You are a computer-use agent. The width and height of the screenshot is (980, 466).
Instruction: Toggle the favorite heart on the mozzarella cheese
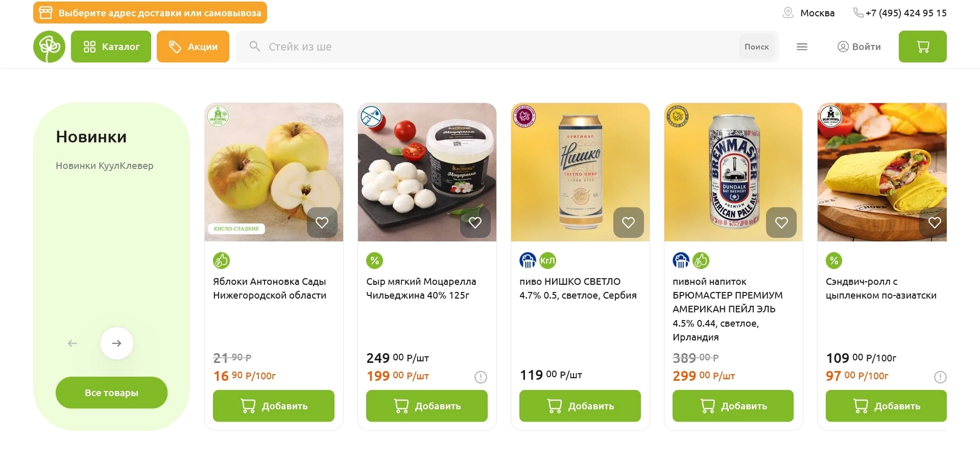[475, 223]
